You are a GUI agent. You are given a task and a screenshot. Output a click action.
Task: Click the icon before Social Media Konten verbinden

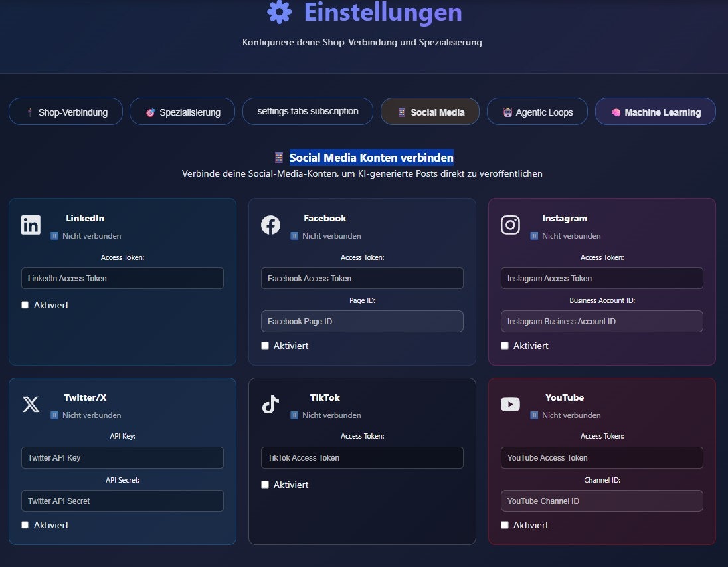click(278, 158)
